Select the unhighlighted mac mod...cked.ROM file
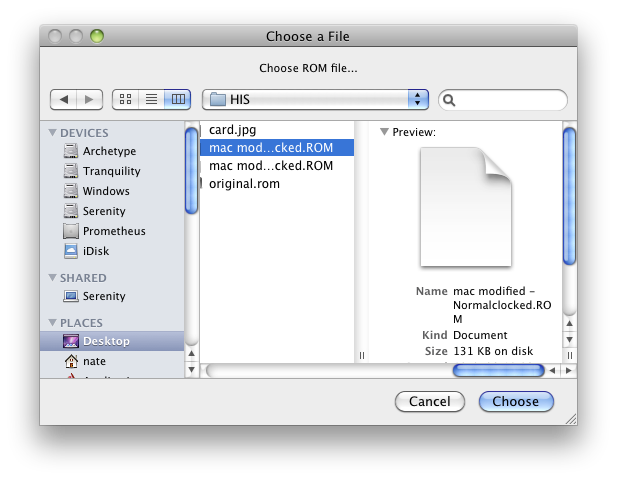The image size is (617, 480). (277, 166)
